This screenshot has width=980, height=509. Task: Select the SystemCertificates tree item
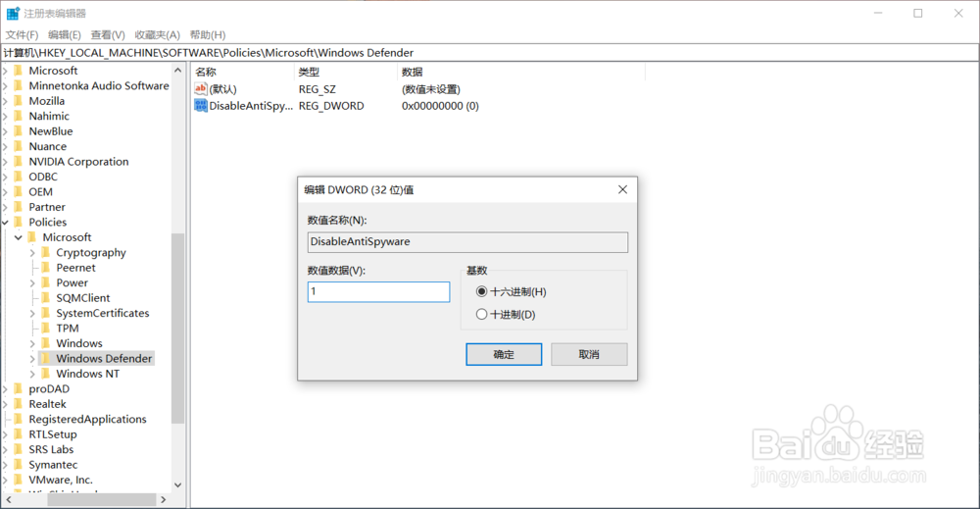coord(103,313)
